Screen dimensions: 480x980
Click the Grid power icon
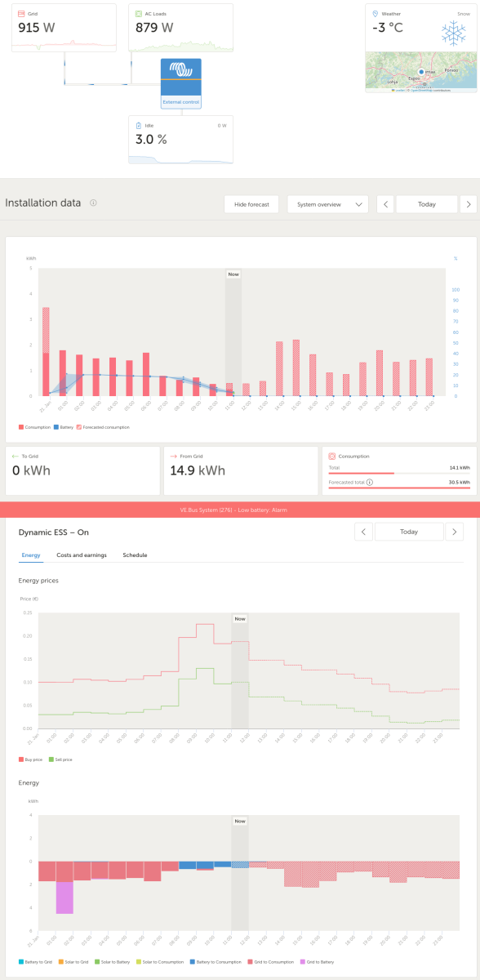21,15
